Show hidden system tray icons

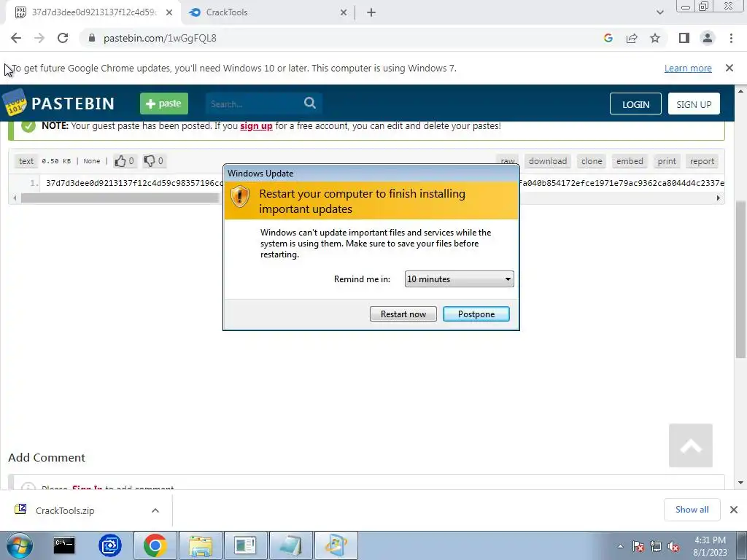620,546
